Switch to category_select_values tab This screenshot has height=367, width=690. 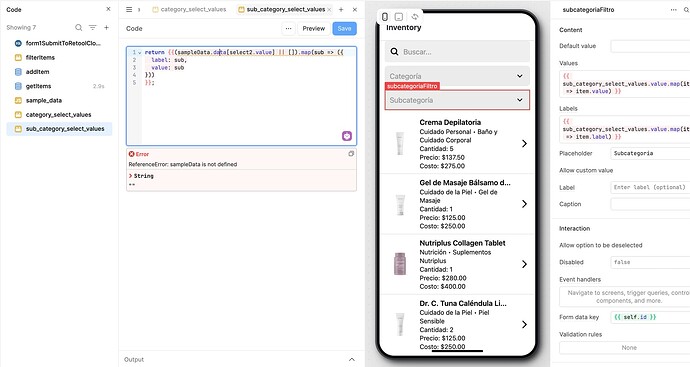pyautogui.click(x=189, y=9)
